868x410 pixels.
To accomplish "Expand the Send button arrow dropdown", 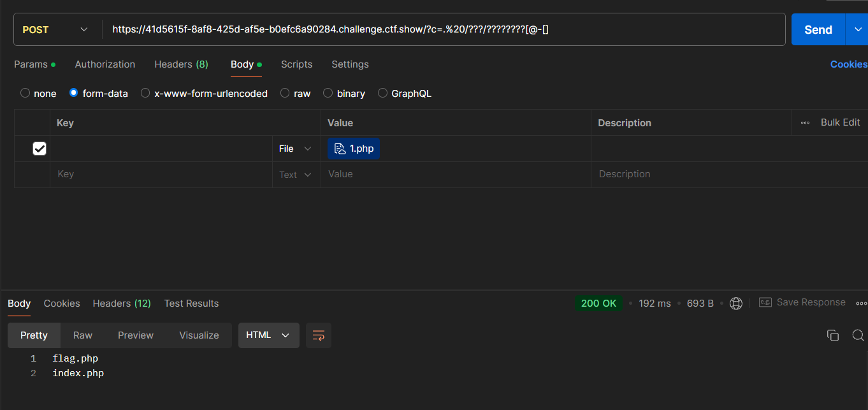I will tap(856, 29).
